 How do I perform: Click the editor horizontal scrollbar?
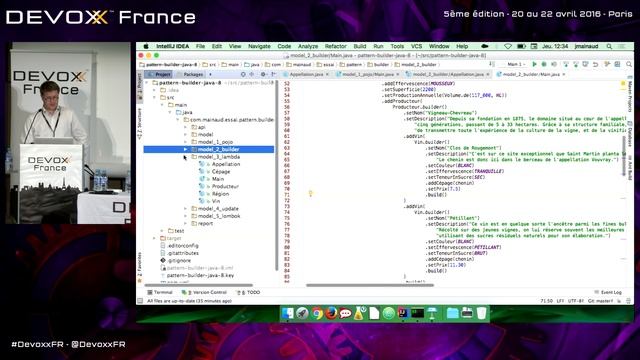(370, 285)
